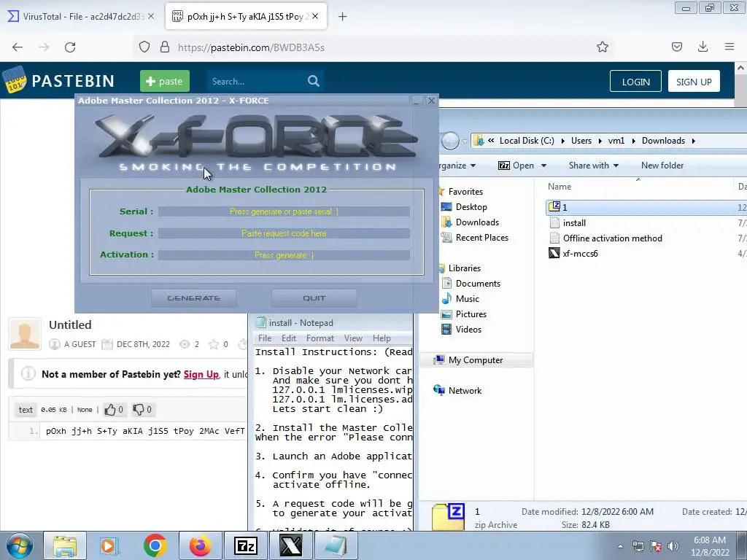
Task: Click the Serial field in keygen
Action: pyautogui.click(x=284, y=211)
